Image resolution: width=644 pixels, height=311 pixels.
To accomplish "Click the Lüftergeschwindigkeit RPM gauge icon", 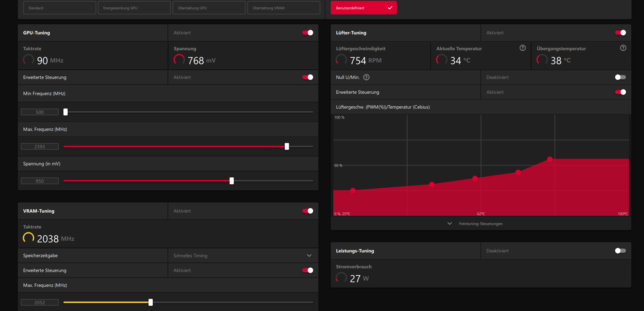I will pyautogui.click(x=341, y=60).
